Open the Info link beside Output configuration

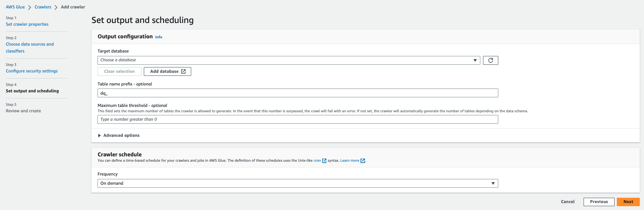click(159, 37)
